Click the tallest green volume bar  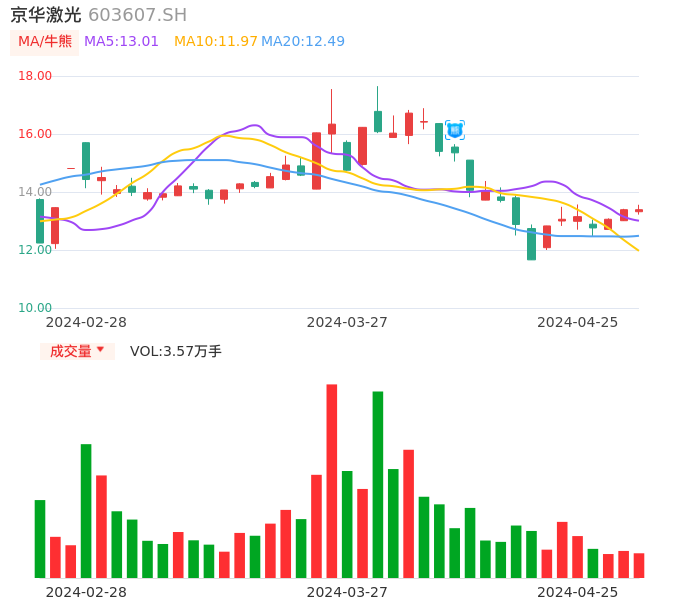click(x=378, y=484)
